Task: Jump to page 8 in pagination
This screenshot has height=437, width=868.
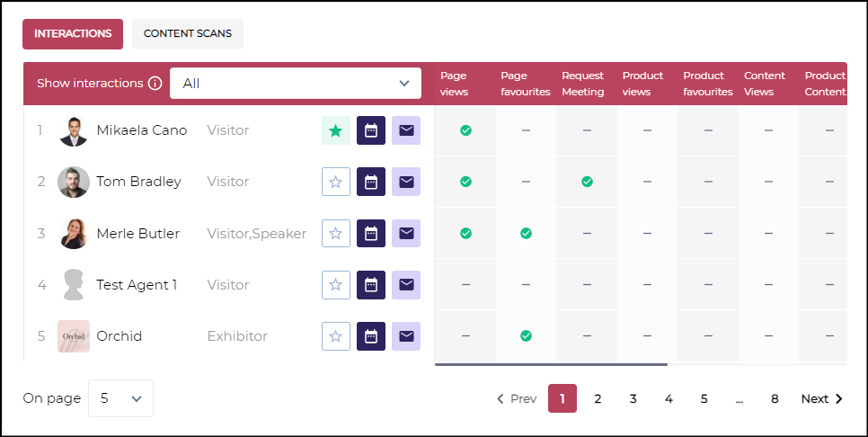Action: (x=774, y=398)
